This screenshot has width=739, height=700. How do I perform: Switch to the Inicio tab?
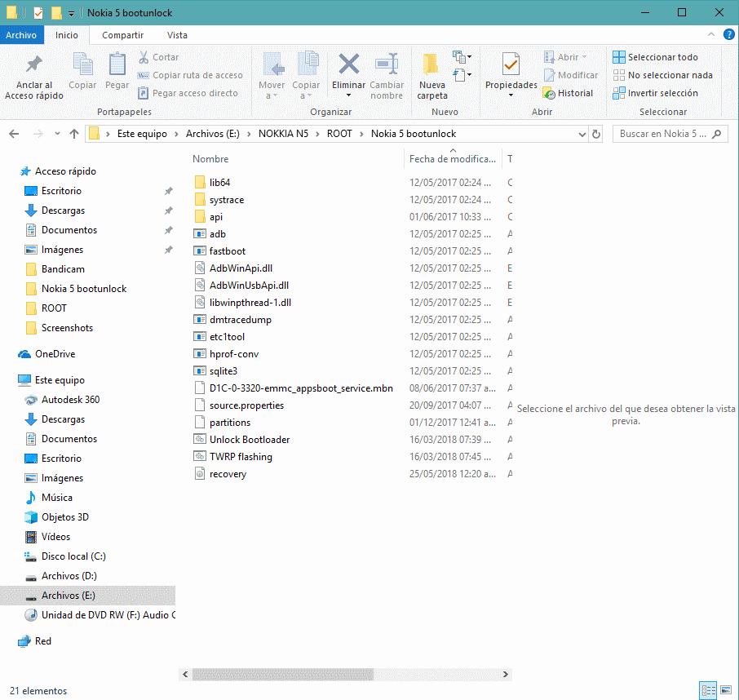tap(66, 35)
